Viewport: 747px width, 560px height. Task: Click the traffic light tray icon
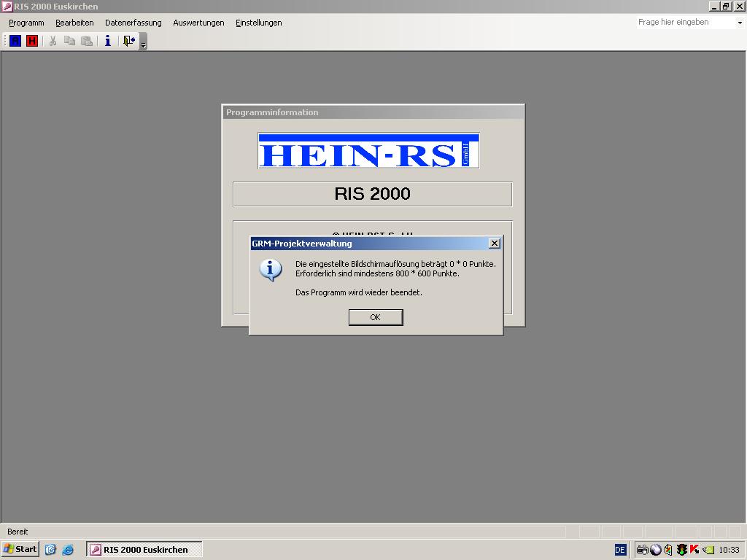tap(681, 550)
